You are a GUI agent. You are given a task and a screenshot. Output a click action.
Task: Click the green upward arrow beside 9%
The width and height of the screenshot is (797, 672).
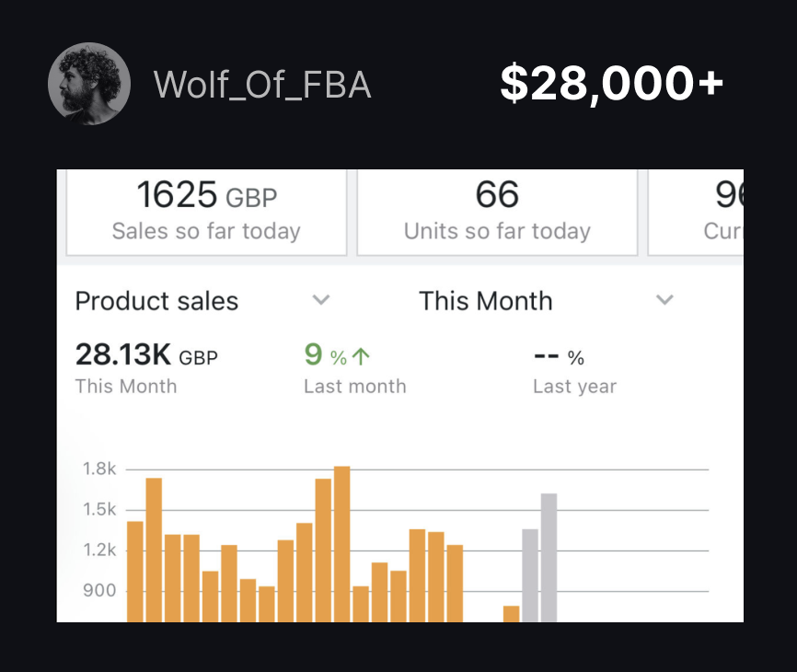(x=361, y=356)
